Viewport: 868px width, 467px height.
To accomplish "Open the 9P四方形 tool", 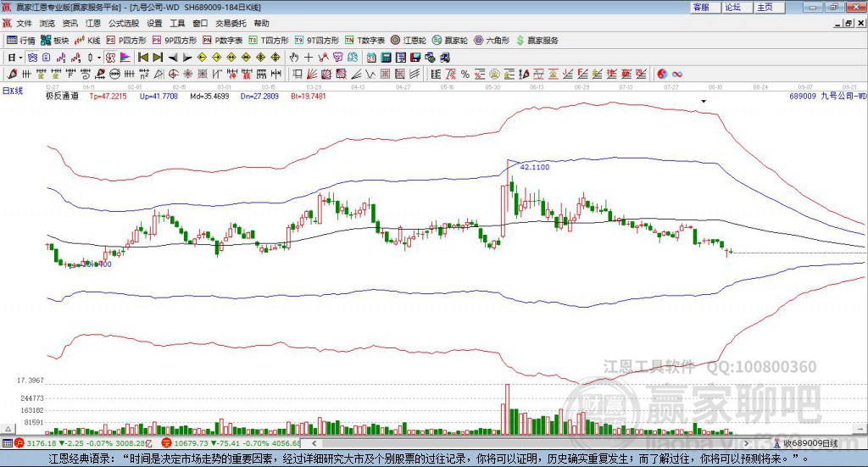I will tap(175, 41).
